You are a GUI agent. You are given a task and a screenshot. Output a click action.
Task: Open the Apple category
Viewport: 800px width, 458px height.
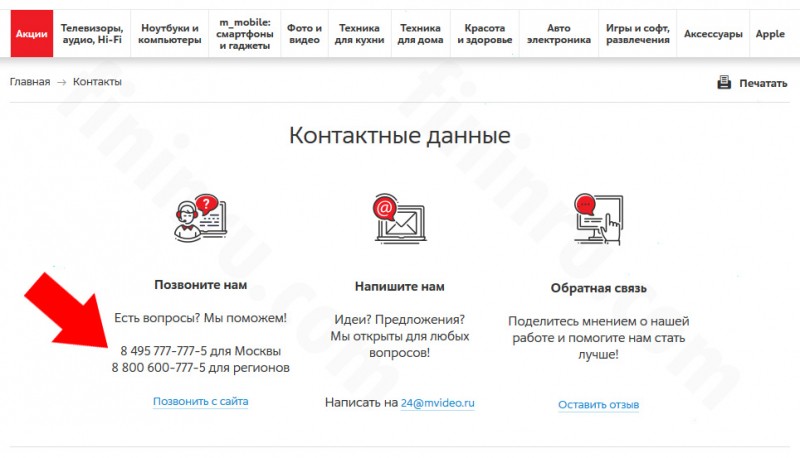click(x=770, y=34)
